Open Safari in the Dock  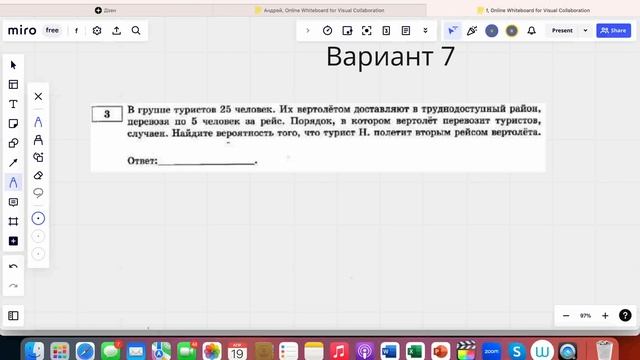[85, 351]
